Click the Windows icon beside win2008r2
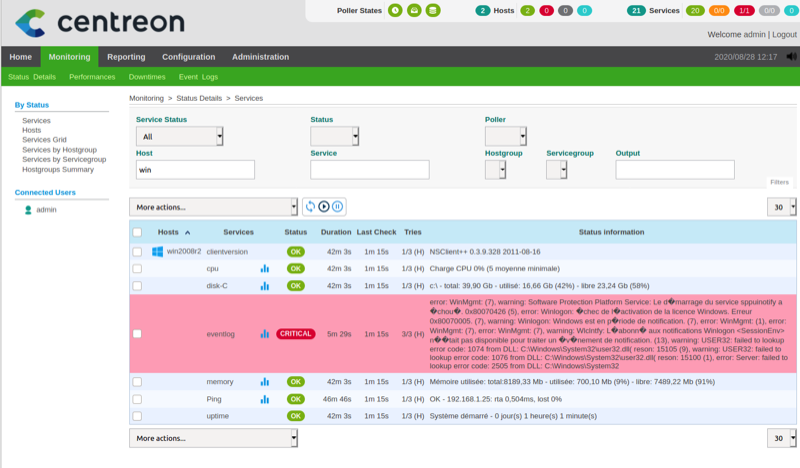Viewport: 800px width, 468px height. (158, 251)
